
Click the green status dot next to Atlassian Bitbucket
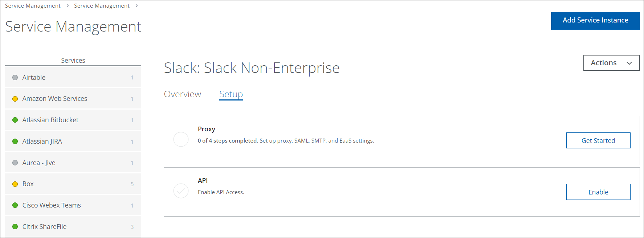point(15,120)
